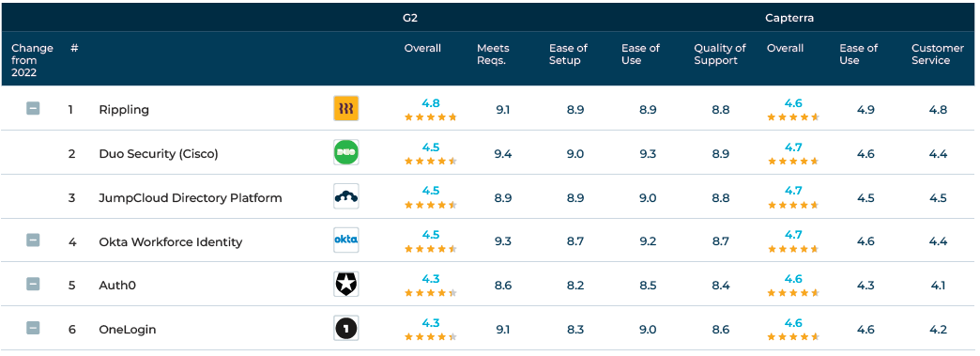The image size is (980, 356).
Task: Select the G2 header group
Action: 410,18
